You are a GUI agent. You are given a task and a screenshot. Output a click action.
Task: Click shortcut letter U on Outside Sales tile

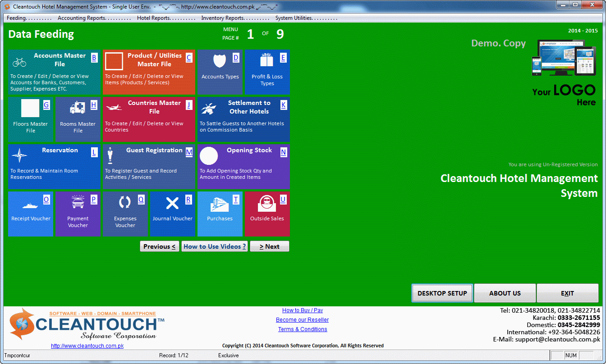click(283, 200)
